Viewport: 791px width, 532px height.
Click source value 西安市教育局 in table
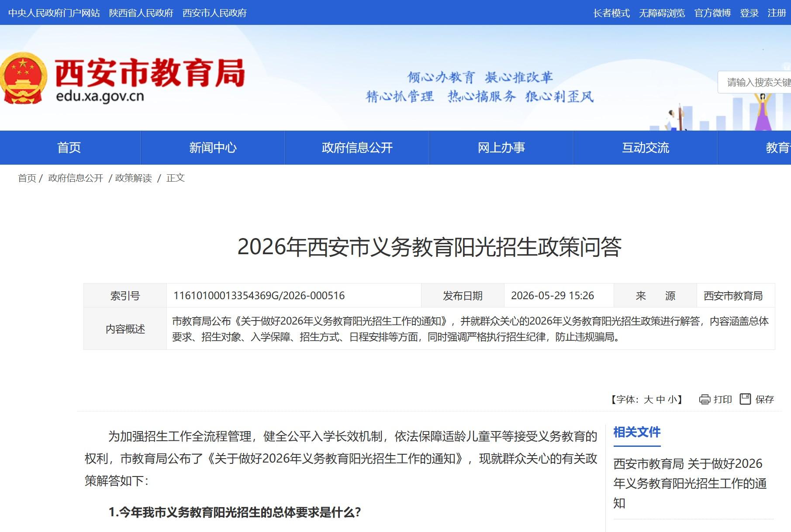pos(733,296)
